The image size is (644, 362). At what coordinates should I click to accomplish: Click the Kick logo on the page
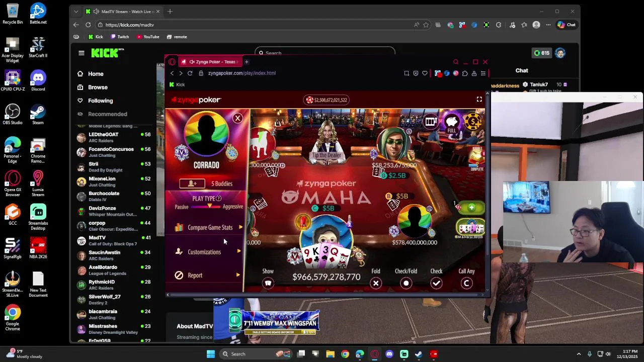coord(107,53)
